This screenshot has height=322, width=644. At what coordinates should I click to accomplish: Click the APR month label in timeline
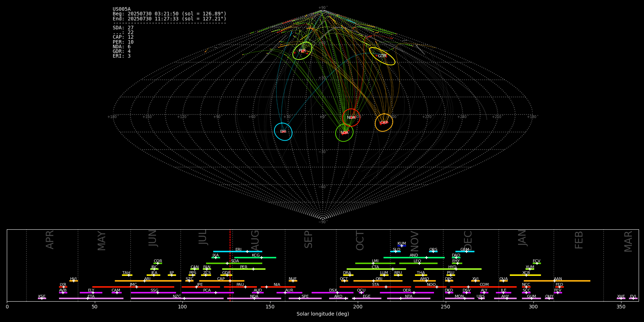pyautogui.click(x=50, y=240)
